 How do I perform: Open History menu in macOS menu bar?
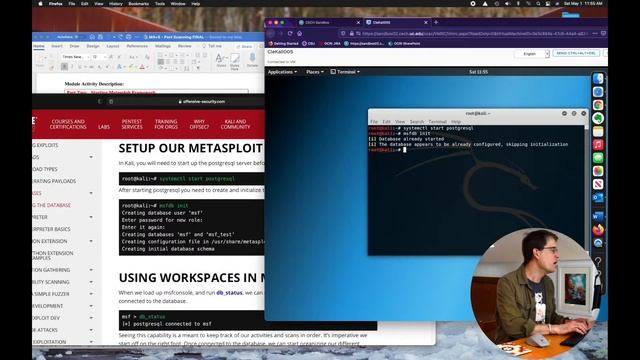(116, 3)
